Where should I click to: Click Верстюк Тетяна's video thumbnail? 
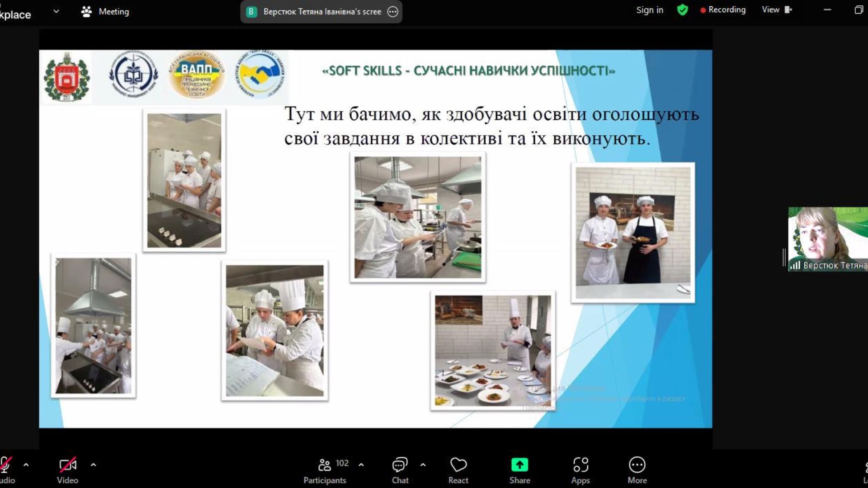pos(827,239)
